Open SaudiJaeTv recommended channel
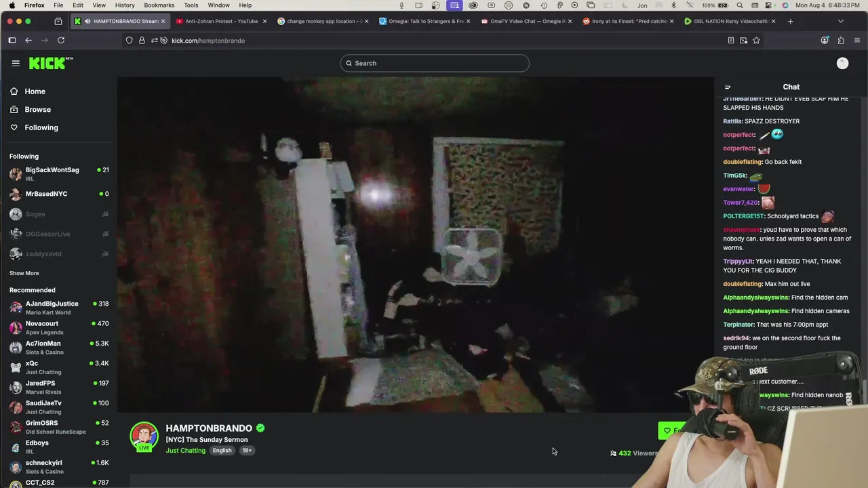This screenshot has width=868, height=488. 59,407
